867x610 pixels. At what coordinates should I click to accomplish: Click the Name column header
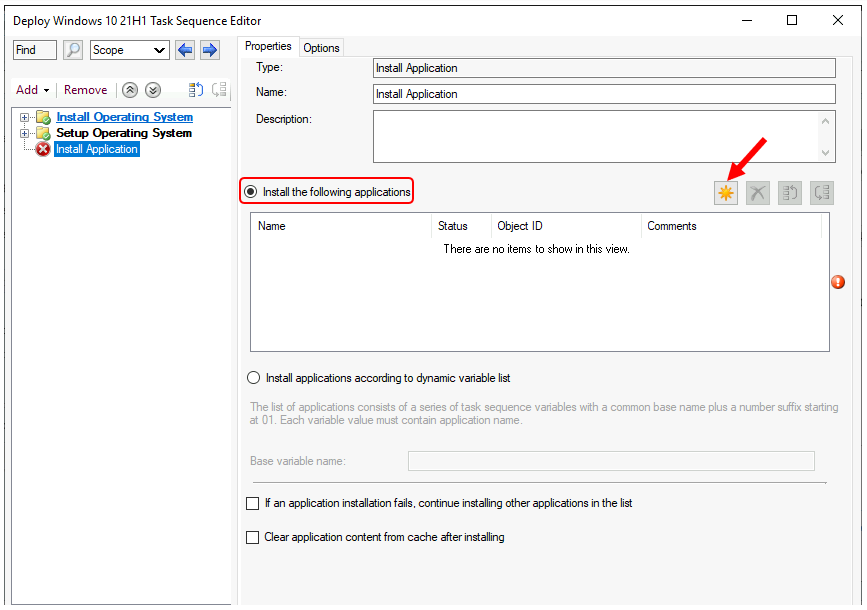[341, 226]
